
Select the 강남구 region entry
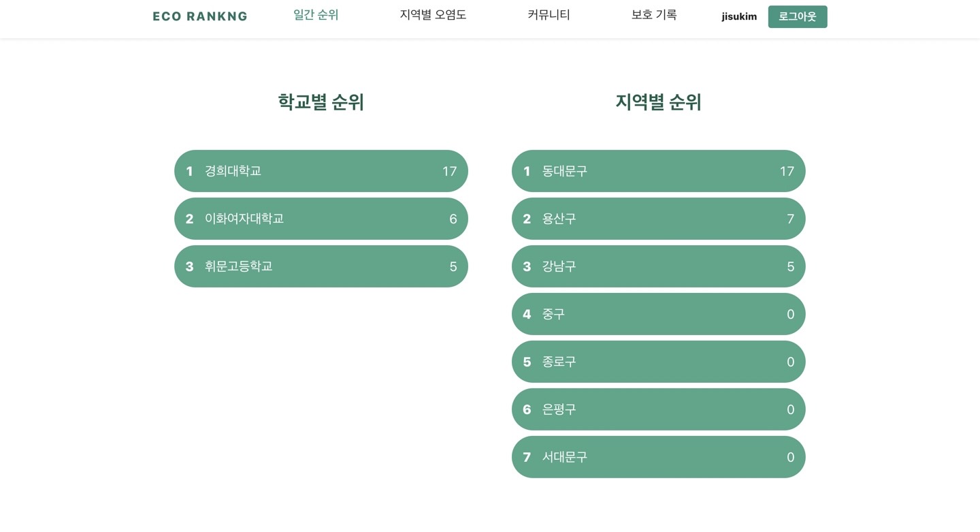[x=658, y=266]
